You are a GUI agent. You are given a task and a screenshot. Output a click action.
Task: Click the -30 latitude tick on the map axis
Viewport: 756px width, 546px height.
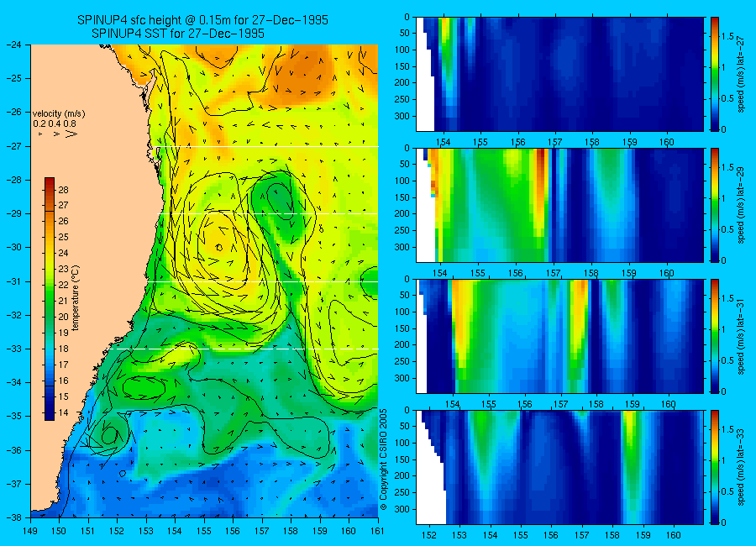pos(14,247)
